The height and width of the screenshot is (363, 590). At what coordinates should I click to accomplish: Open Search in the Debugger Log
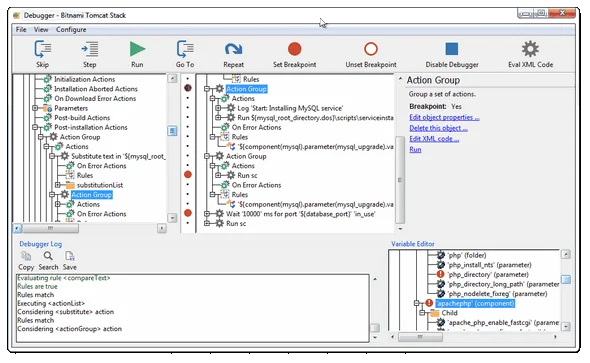[x=48, y=256]
